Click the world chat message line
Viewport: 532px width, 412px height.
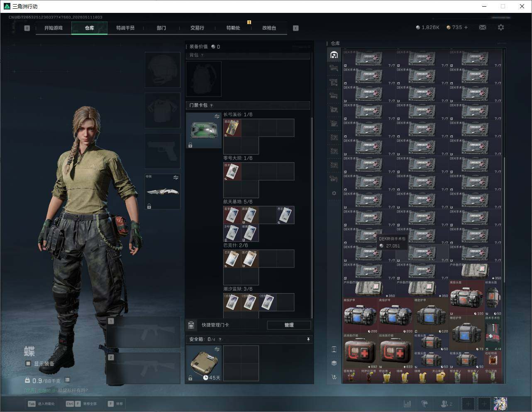pyautogui.click(x=56, y=390)
